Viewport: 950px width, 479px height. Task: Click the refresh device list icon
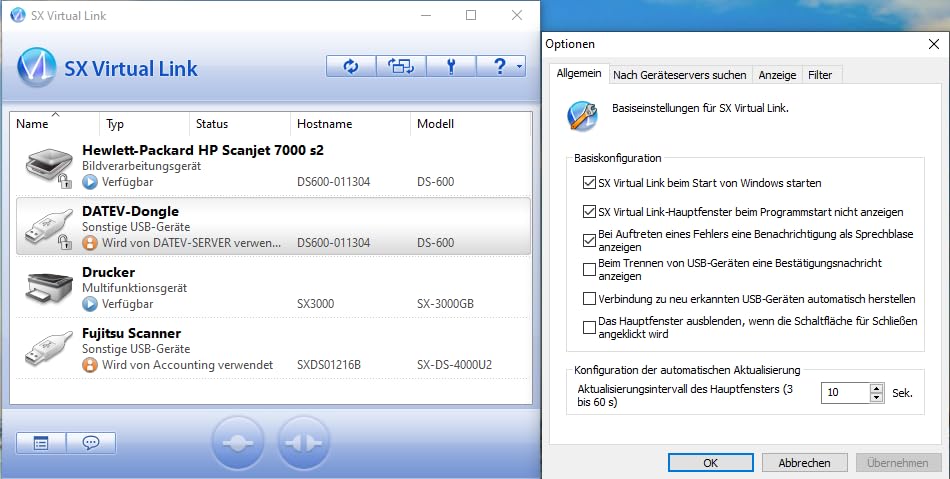[350, 67]
